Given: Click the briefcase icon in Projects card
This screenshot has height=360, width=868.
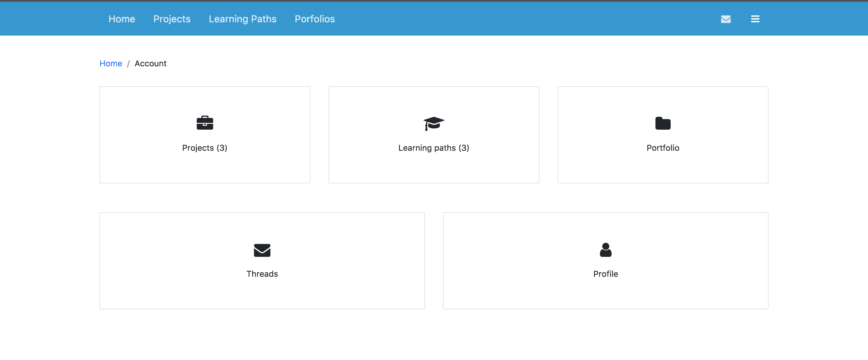Looking at the screenshot, I should pos(205,123).
